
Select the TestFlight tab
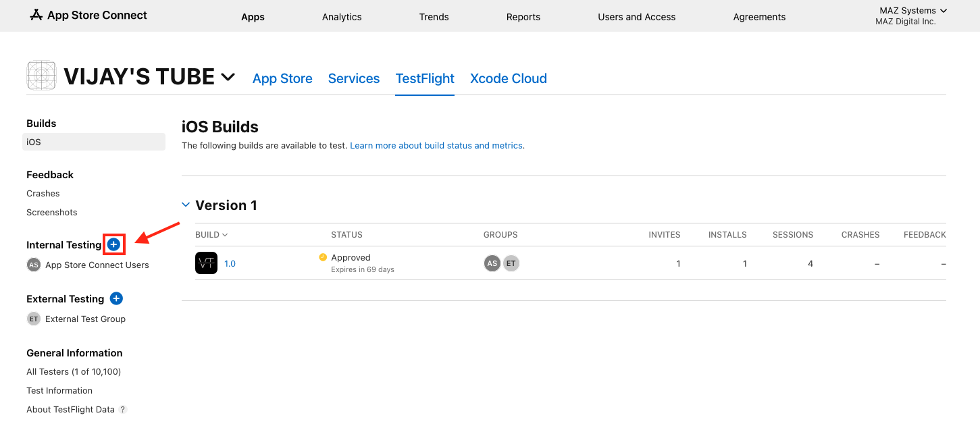(425, 78)
